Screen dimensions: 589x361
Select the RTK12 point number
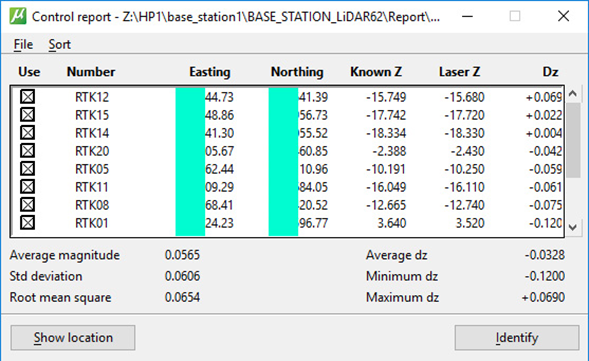[x=92, y=97]
